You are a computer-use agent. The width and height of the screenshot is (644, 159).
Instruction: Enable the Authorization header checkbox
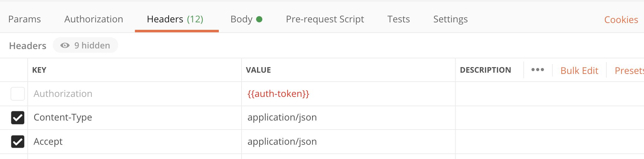point(18,94)
